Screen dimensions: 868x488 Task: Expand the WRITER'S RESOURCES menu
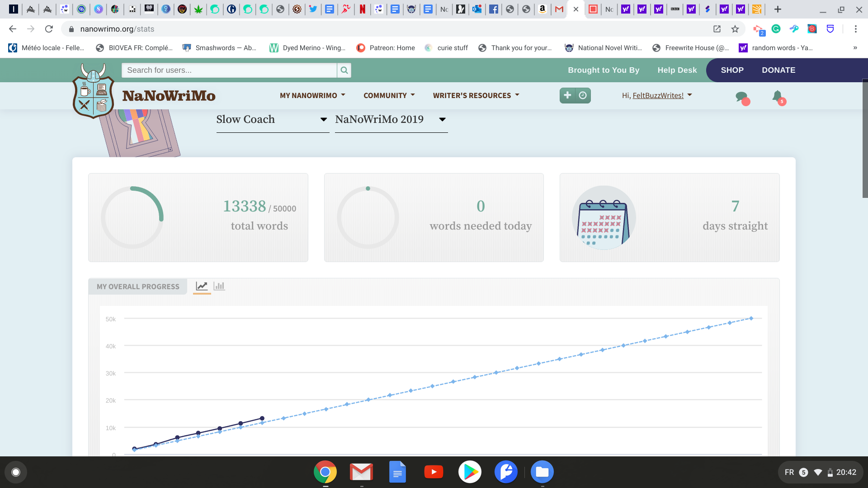coord(476,95)
